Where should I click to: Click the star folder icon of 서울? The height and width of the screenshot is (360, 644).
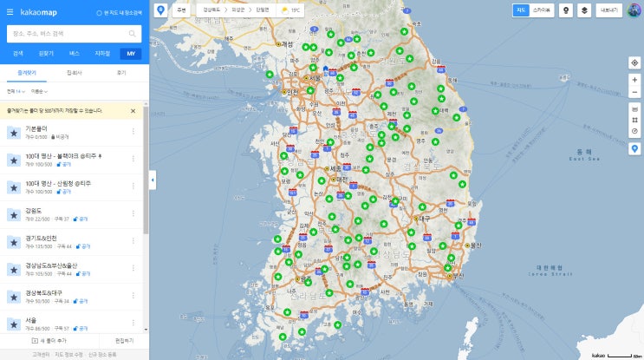tap(14, 324)
